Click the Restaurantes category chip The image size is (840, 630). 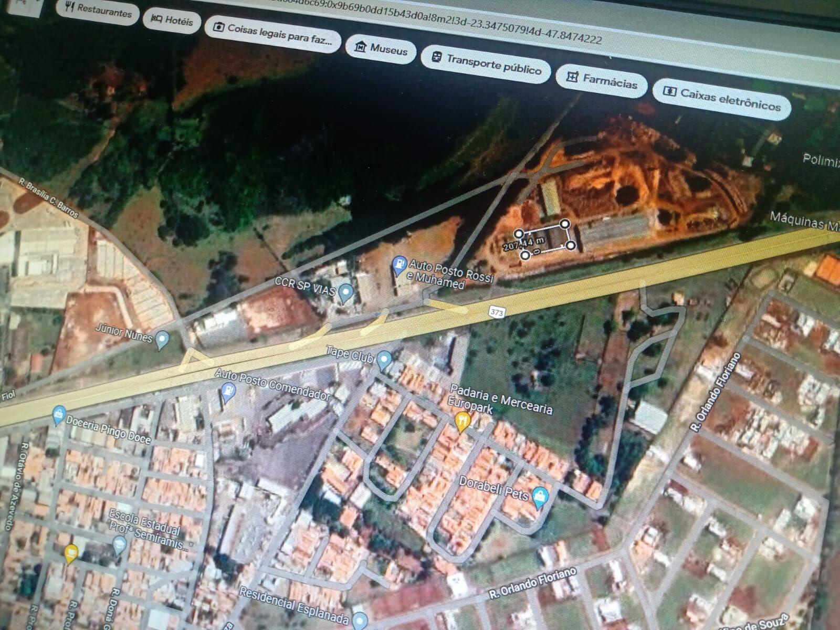point(97,10)
